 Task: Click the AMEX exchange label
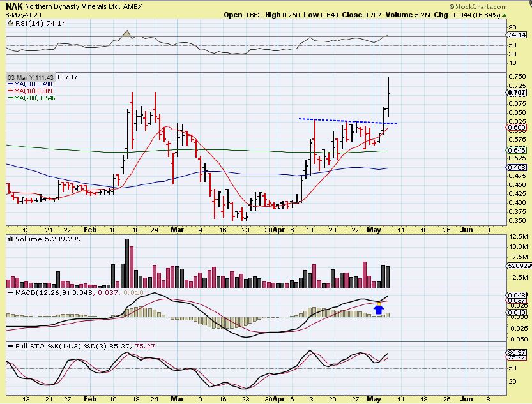(x=133, y=6)
